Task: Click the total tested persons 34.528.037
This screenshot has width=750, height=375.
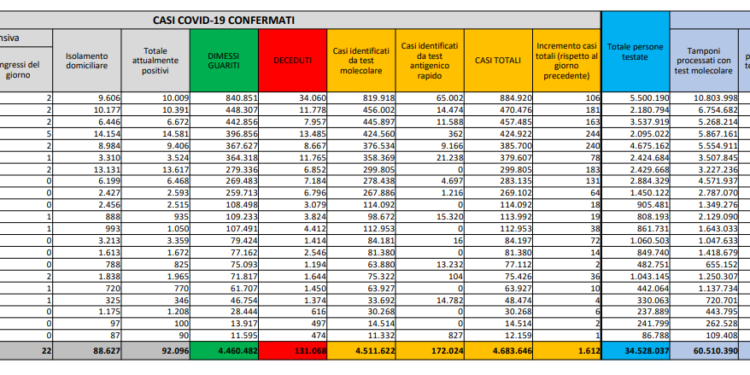Action: (x=635, y=351)
